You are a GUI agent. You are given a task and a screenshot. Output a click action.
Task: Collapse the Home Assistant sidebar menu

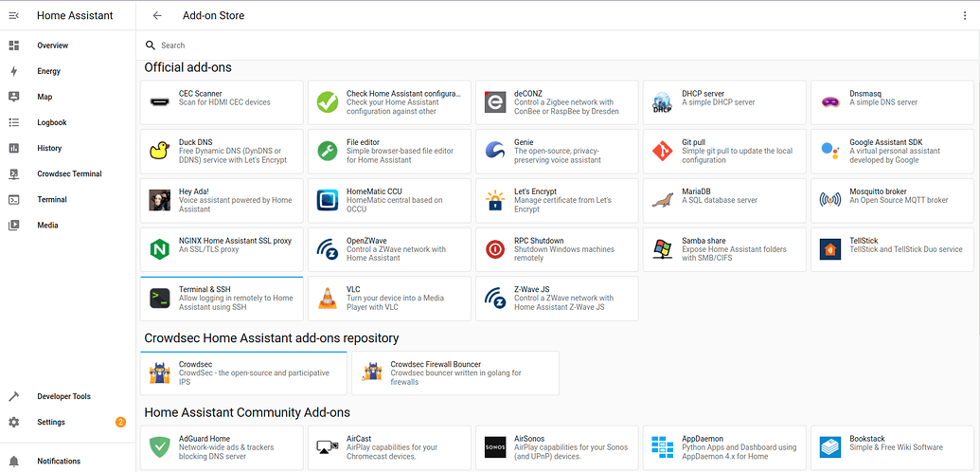14,15
